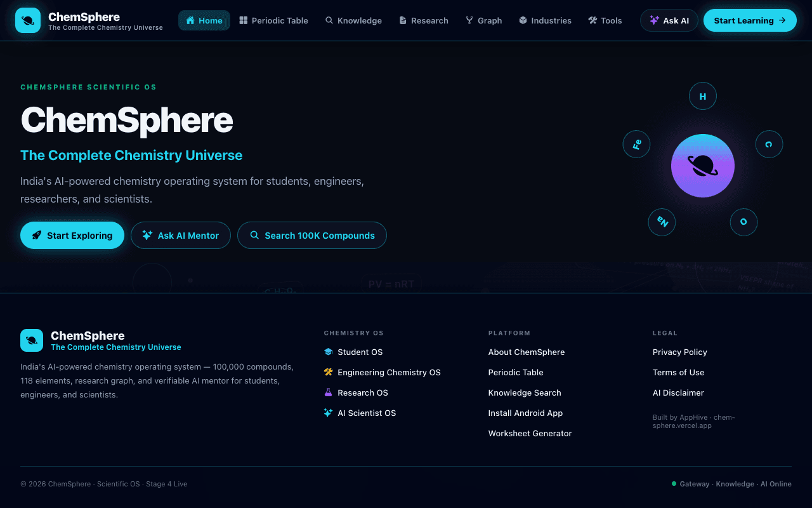Click the large ChemSphere hero heading
This screenshot has height=508, width=812.
[127, 120]
